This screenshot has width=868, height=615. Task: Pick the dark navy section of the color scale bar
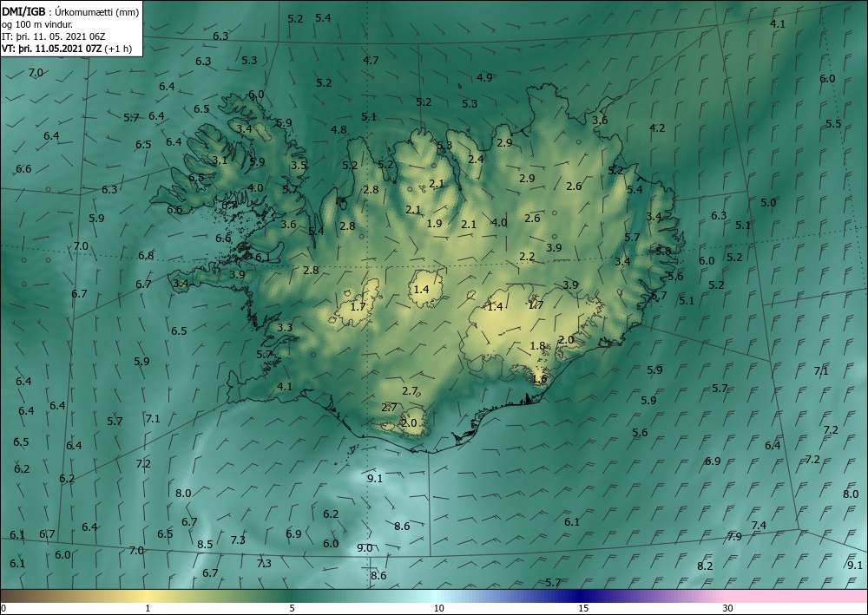click(x=578, y=596)
